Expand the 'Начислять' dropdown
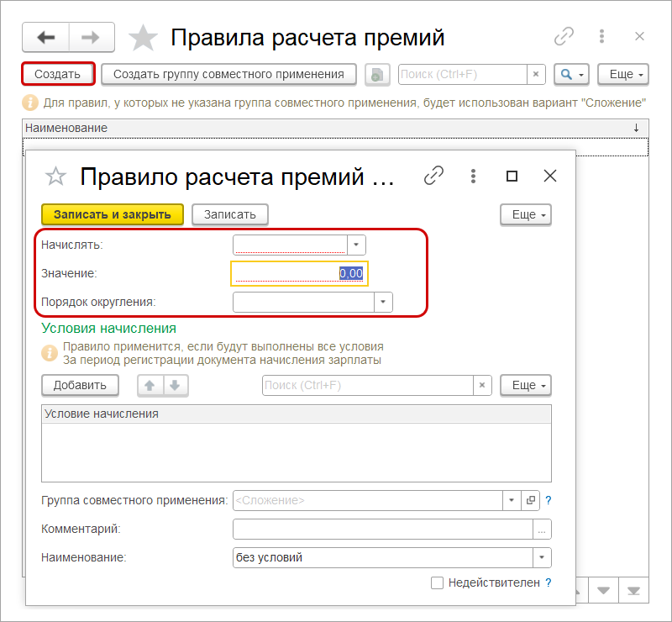 tap(356, 245)
